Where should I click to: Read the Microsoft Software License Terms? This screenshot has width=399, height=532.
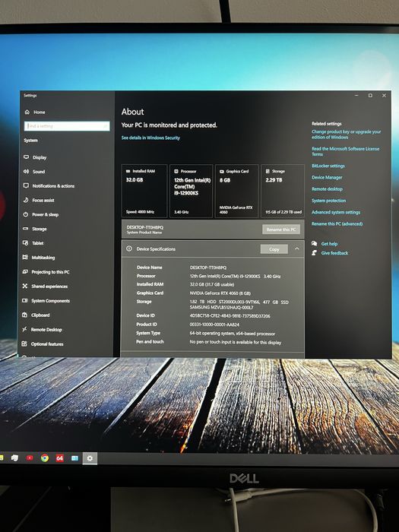pyautogui.click(x=345, y=151)
